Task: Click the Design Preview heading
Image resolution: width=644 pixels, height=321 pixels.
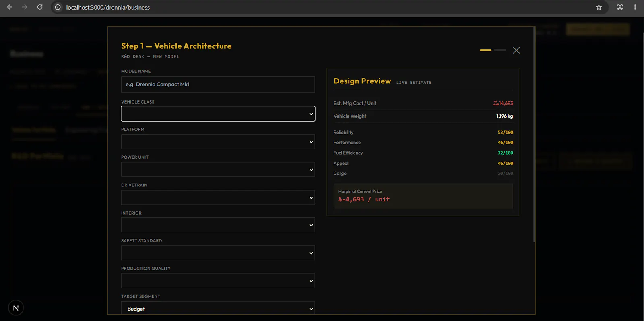Action: coord(362,81)
